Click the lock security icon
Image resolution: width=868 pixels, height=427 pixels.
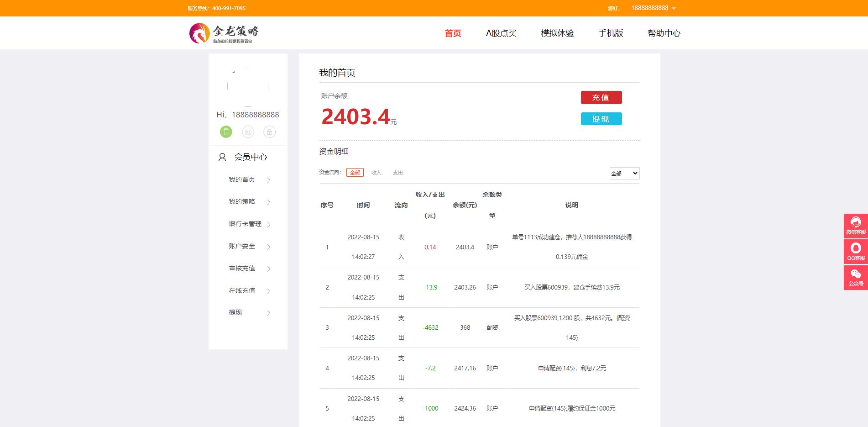[269, 132]
